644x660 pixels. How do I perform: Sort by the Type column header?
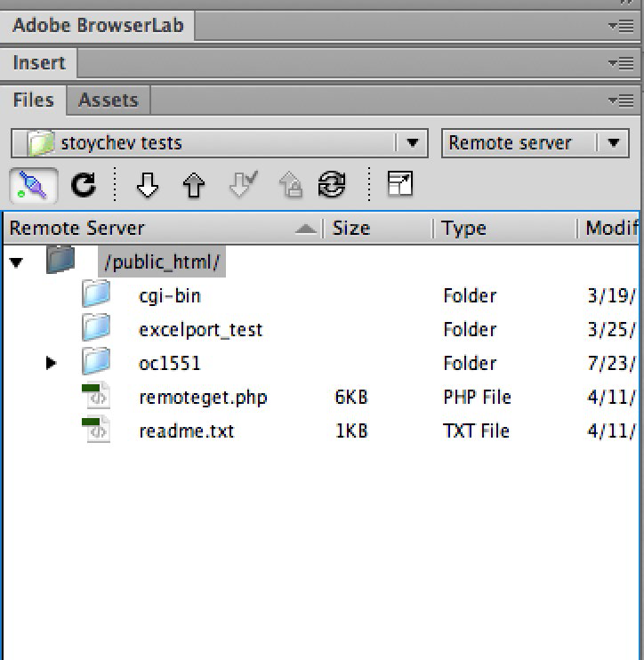click(504, 229)
